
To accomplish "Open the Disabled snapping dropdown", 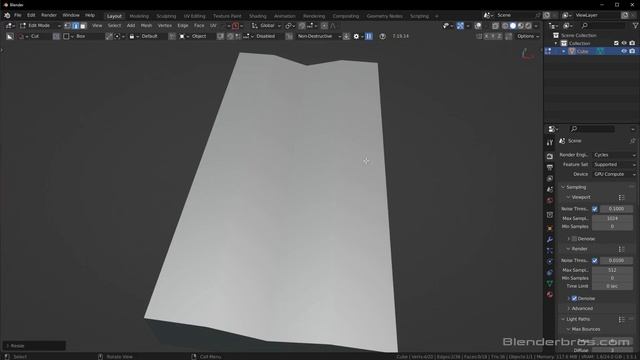I will coord(262,36).
